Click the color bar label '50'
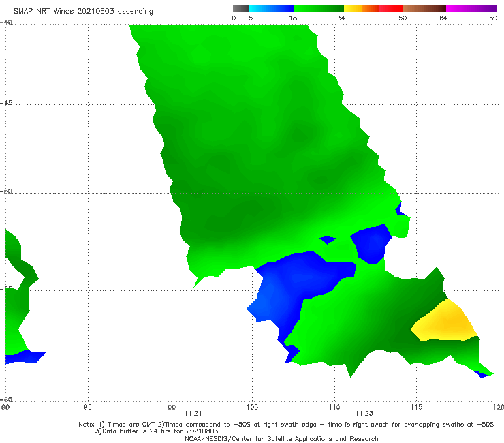 pyautogui.click(x=403, y=18)
